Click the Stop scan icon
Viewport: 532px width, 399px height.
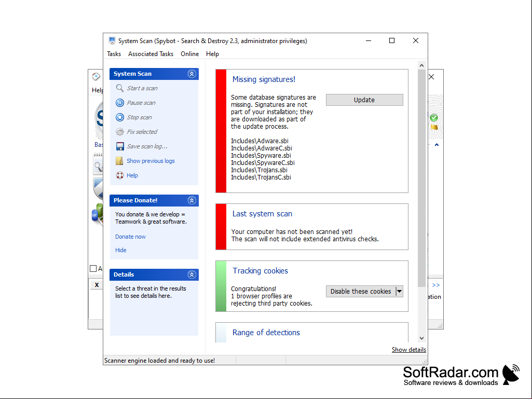click(x=120, y=117)
